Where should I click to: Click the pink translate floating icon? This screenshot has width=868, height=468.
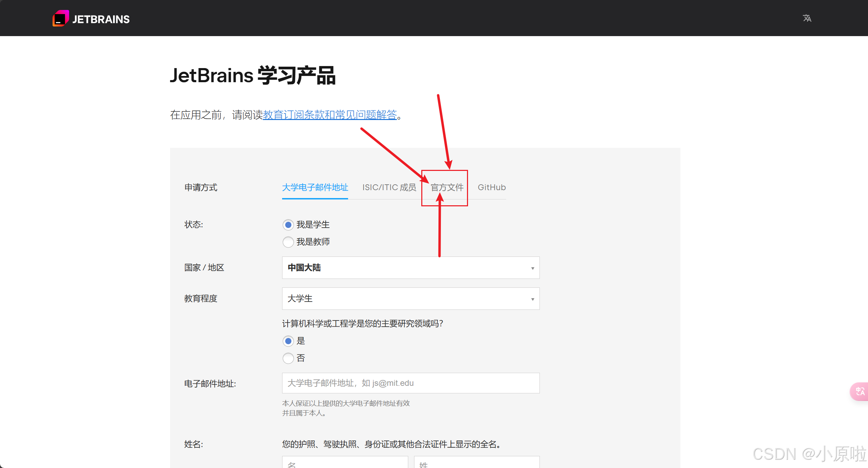(x=860, y=391)
